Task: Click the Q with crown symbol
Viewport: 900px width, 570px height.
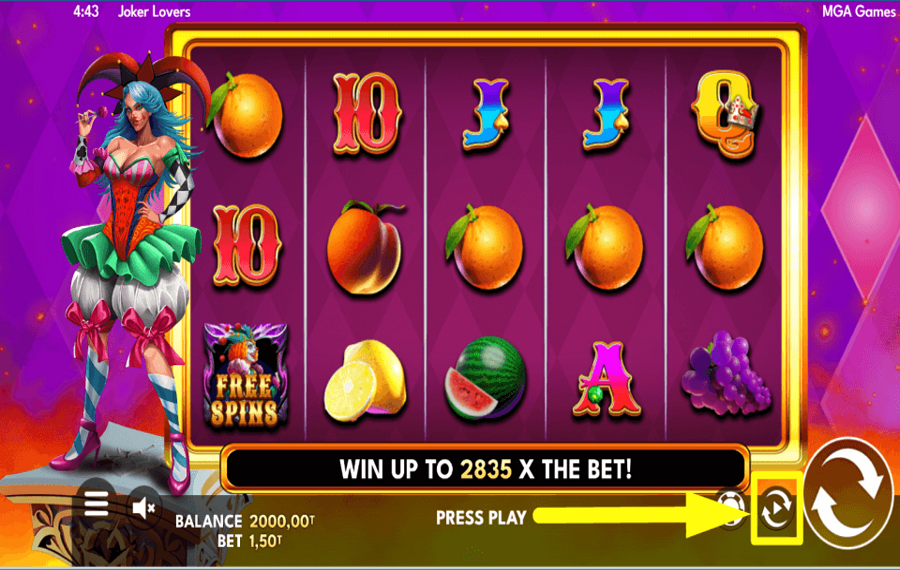Action: 726,115
